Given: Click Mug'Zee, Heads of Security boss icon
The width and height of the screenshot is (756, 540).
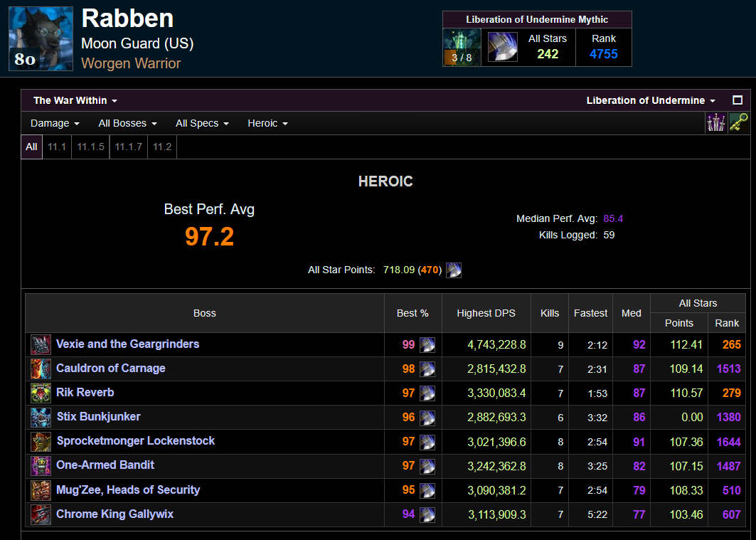Looking at the screenshot, I should tap(41, 490).
